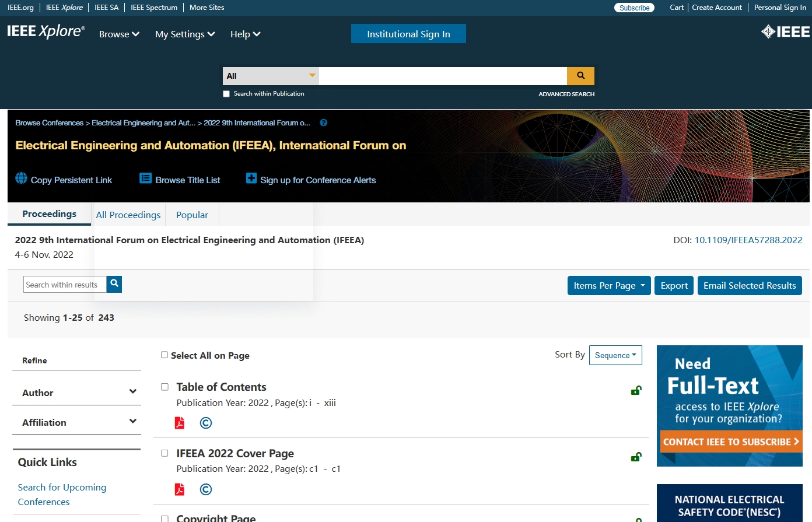Click the IEEE Xplore logo
The width and height of the screenshot is (812, 522).
(46, 31)
